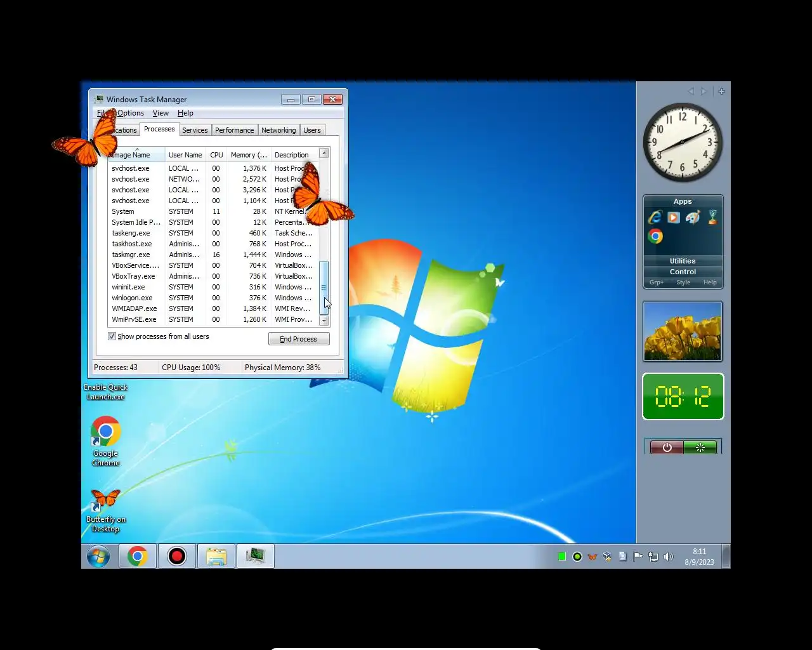The image size is (812, 650).
Task: Open the Options menu in Task Manager
Action: (131, 113)
